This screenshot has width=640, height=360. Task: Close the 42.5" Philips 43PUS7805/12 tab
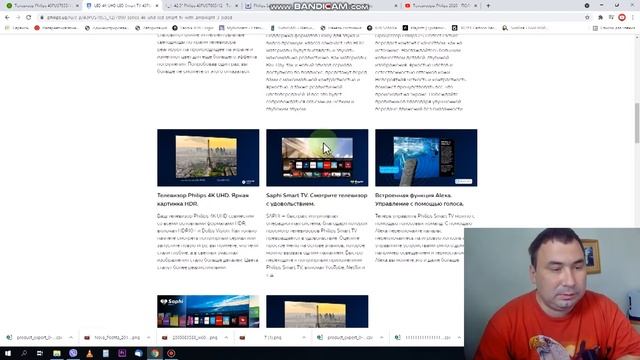click(x=236, y=6)
